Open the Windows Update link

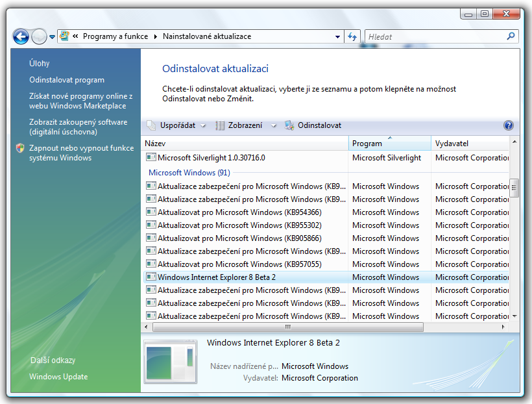click(x=58, y=377)
